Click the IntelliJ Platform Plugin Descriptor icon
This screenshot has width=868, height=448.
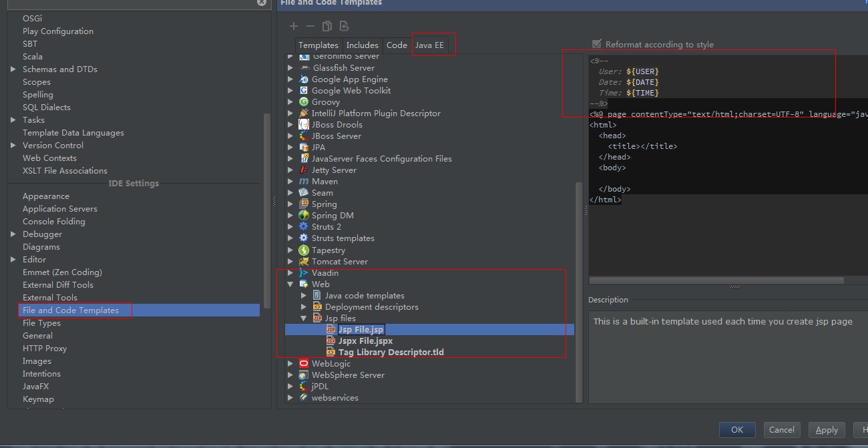click(304, 113)
